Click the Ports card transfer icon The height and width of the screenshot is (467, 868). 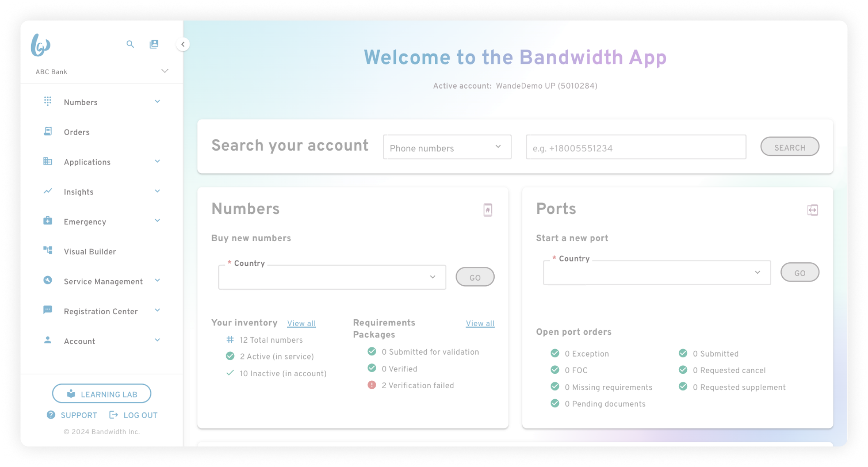coord(813,210)
